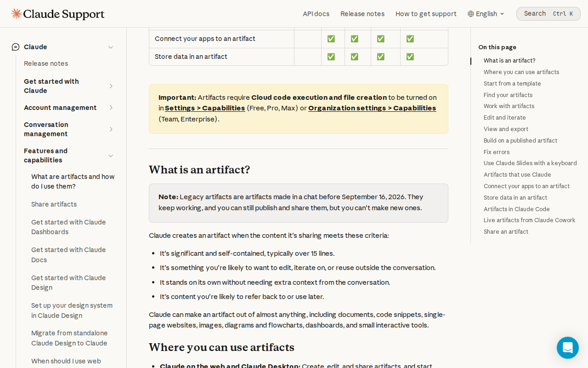Jump to Work with artifacts
Viewport: 588px width, 368px height.
[x=509, y=106]
